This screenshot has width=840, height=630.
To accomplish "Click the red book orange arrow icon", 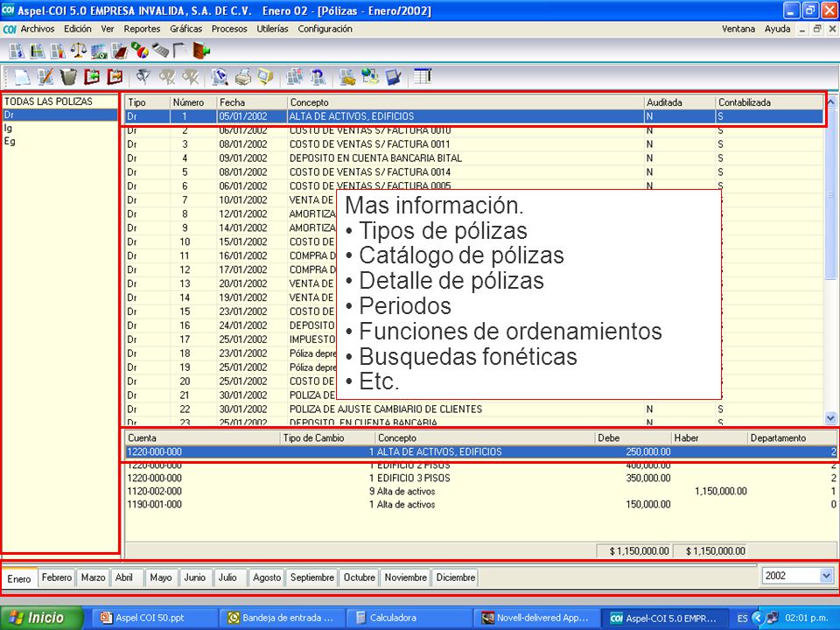I will point(115,77).
